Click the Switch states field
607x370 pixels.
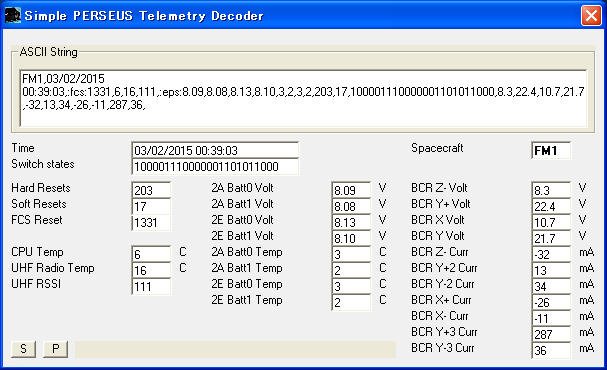pyautogui.click(x=215, y=166)
